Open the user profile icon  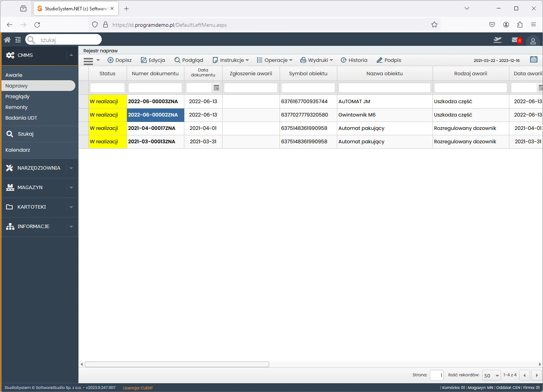click(x=533, y=41)
